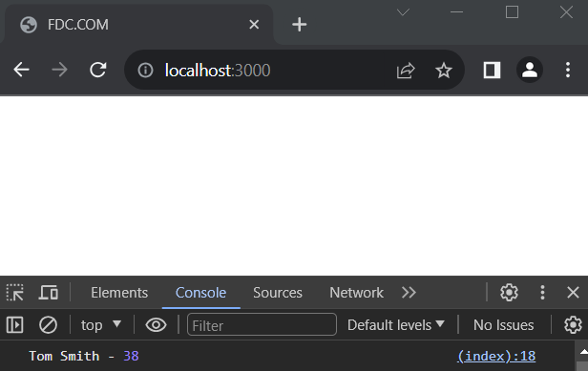
Task: Switch to the Network tab
Action: [x=356, y=293]
